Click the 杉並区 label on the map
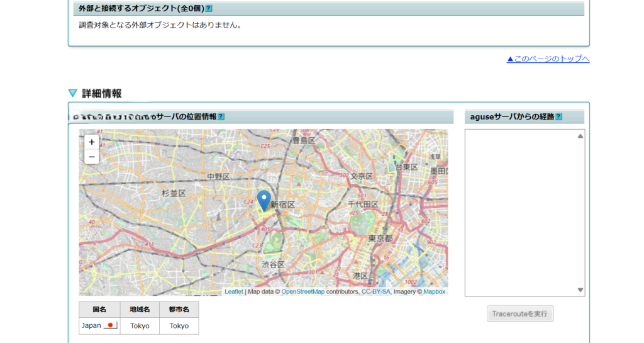The image size is (644, 343). (174, 193)
